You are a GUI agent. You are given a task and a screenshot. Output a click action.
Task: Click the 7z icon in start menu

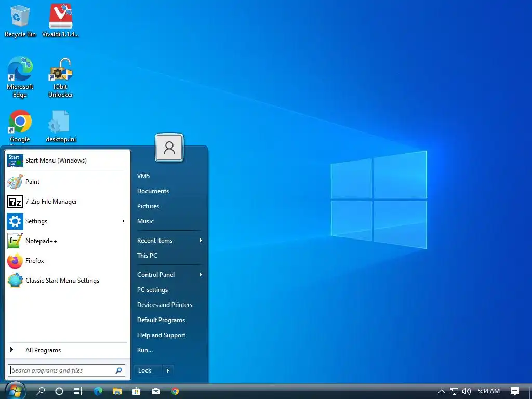(x=15, y=202)
